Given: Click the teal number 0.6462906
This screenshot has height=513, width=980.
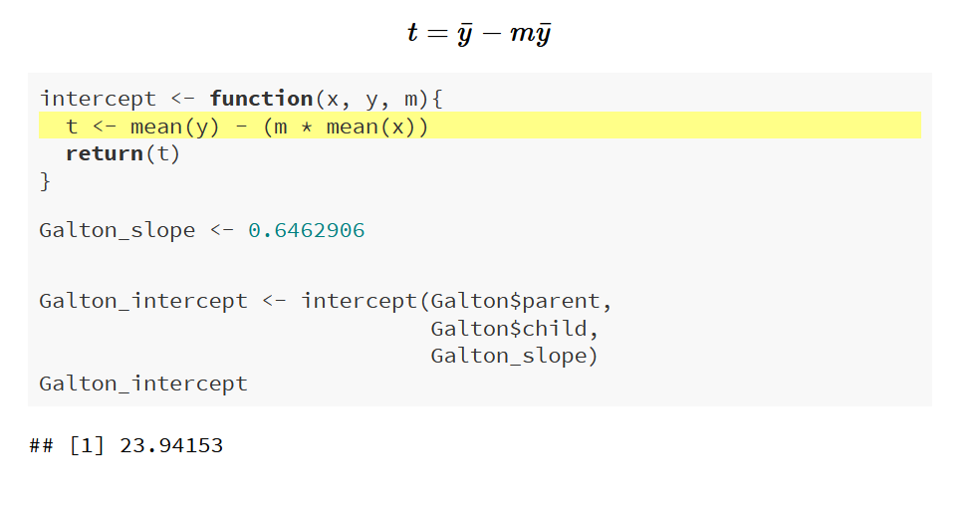Looking at the screenshot, I should coord(307,230).
